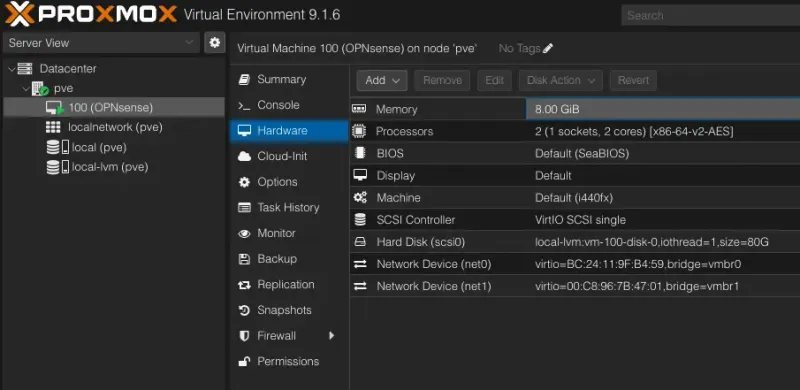
Task: Click the Cloud-Init cloud icon
Action: [244, 157]
